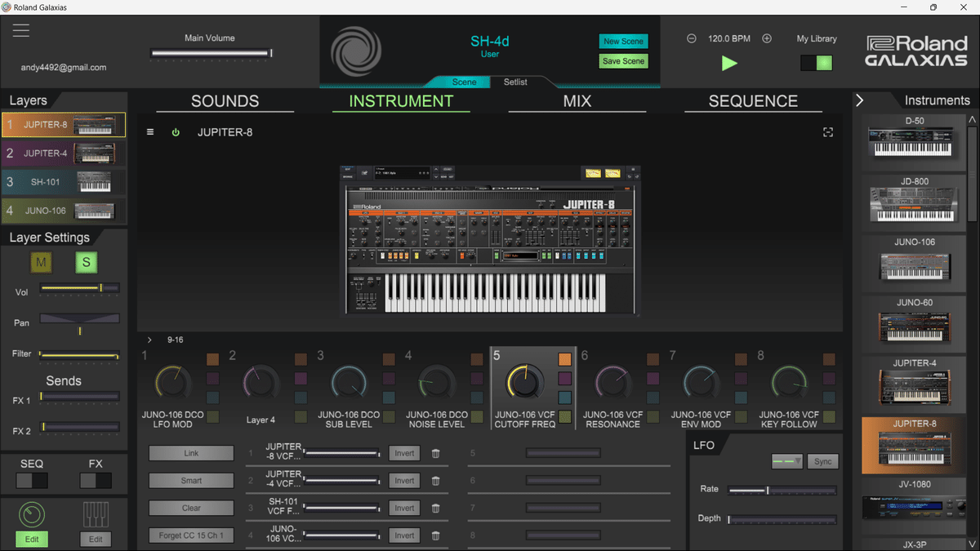Delete the JUPITER-8 VCF macro assignment
Screen dimensions: 980x551
(x=435, y=453)
